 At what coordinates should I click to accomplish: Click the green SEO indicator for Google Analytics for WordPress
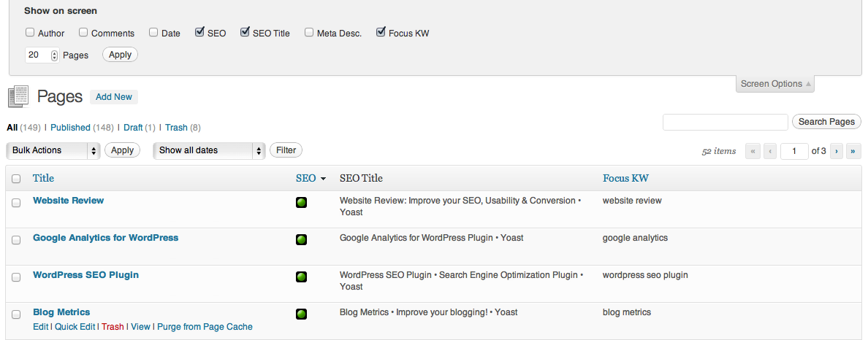pyautogui.click(x=301, y=239)
